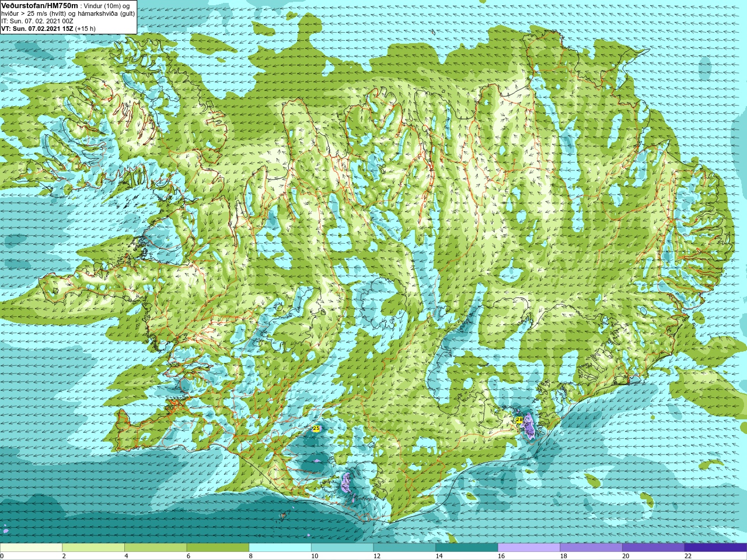Click the yellow gust label 25
The image size is (747, 560).
pos(316,428)
